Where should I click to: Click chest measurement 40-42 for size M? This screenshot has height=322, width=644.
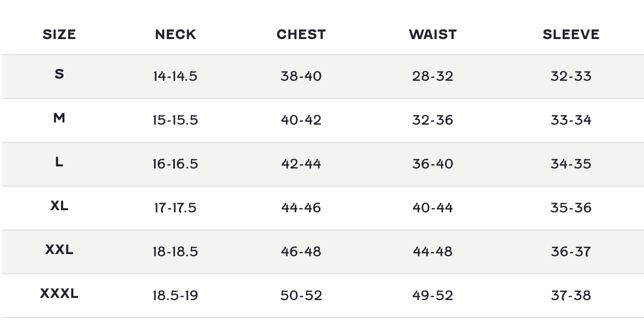tap(301, 120)
